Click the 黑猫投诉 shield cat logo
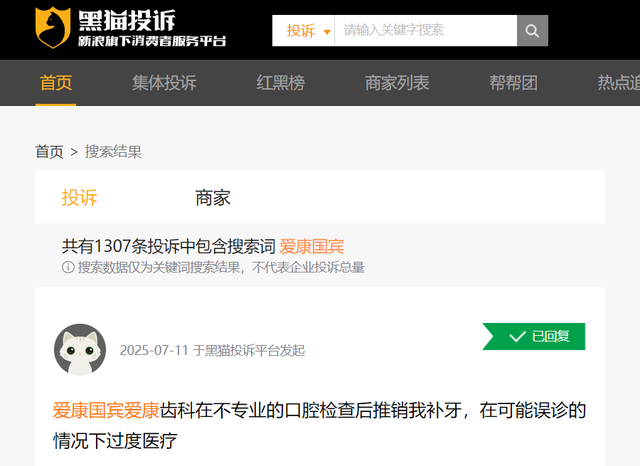This screenshot has height=466, width=640. (x=53, y=28)
